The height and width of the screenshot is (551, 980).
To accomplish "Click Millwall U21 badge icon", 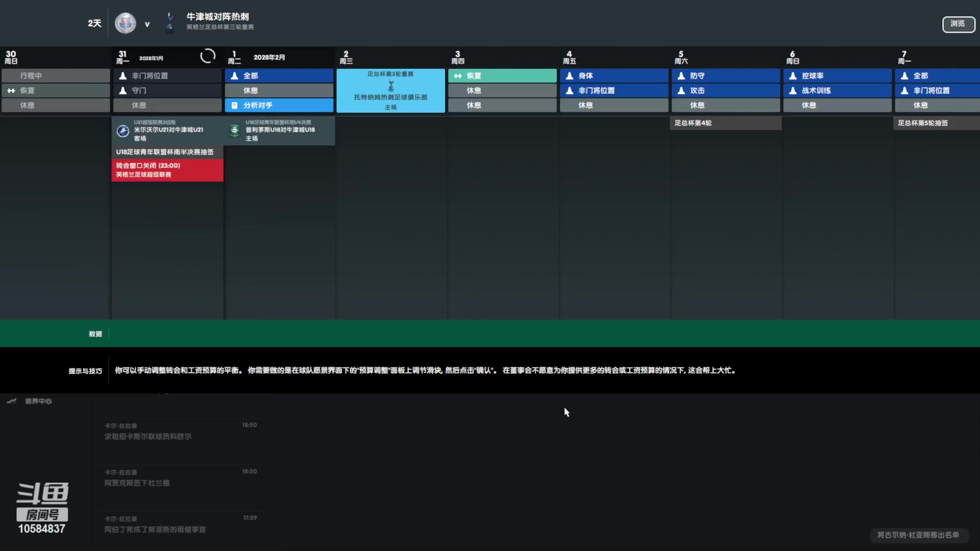I will [x=123, y=131].
